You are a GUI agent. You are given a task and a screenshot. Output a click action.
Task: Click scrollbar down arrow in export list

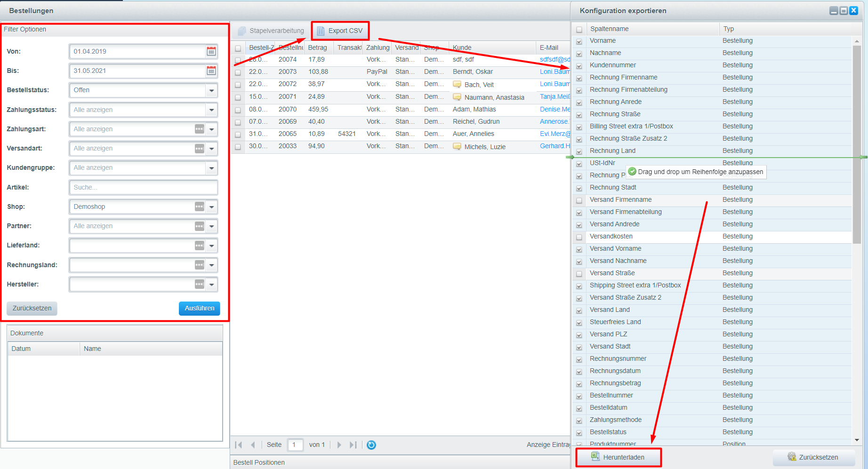tap(857, 440)
